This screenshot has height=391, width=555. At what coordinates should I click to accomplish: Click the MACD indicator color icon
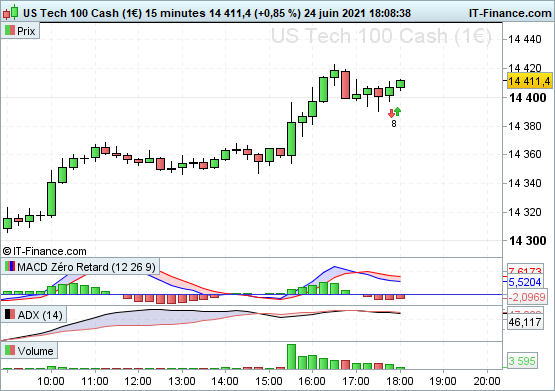tap(10, 266)
